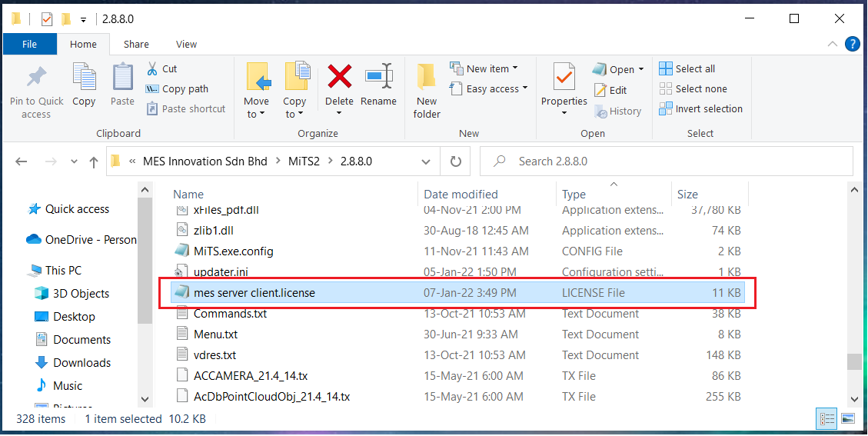Image resolution: width=868 pixels, height=436 pixels.
Task: Click Select none
Action: 693,88
